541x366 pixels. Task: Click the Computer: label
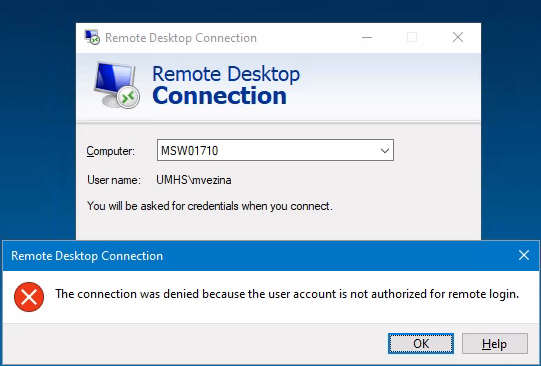pyautogui.click(x=110, y=151)
